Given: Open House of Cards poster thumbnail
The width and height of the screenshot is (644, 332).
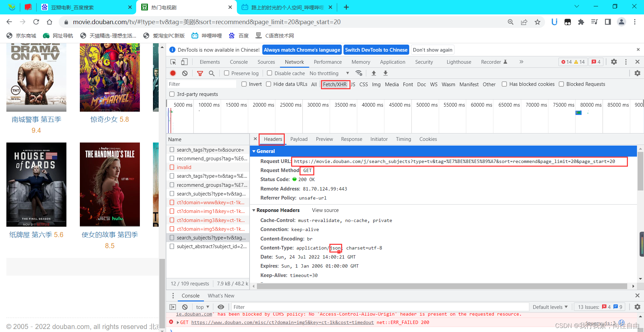Looking at the screenshot, I should [36, 184].
